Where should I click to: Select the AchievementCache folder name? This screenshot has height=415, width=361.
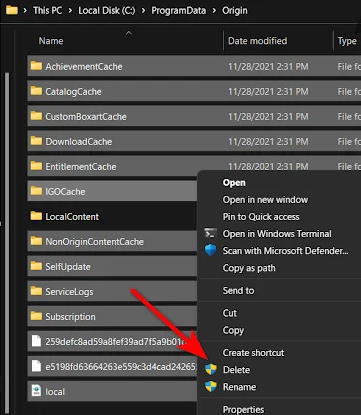(84, 67)
